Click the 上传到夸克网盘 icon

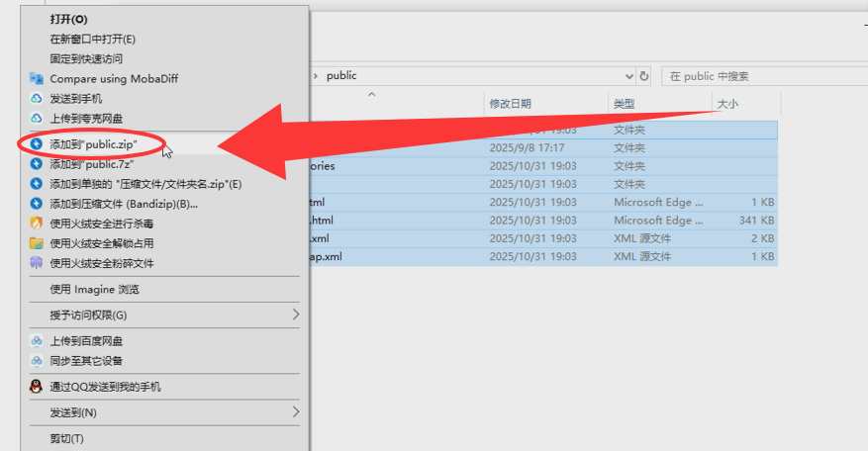coord(37,119)
